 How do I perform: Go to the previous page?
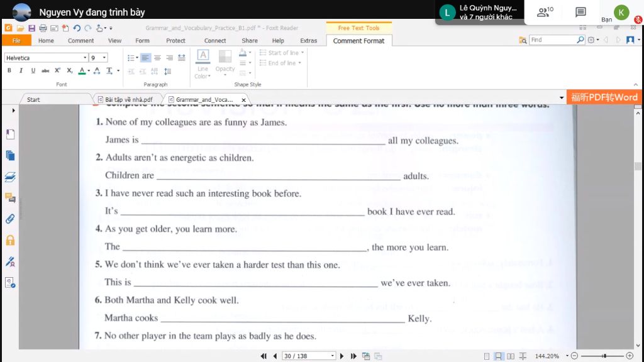[x=275, y=356]
